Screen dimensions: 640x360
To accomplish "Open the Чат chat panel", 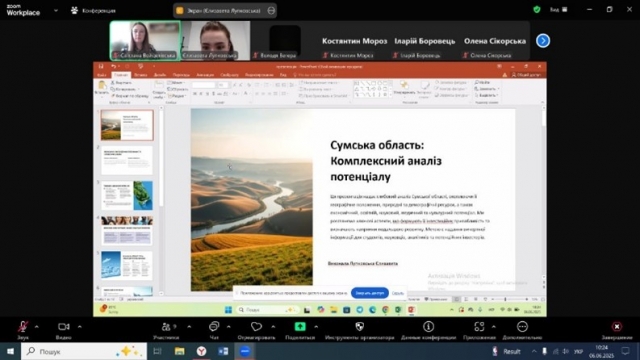I will (214, 327).
